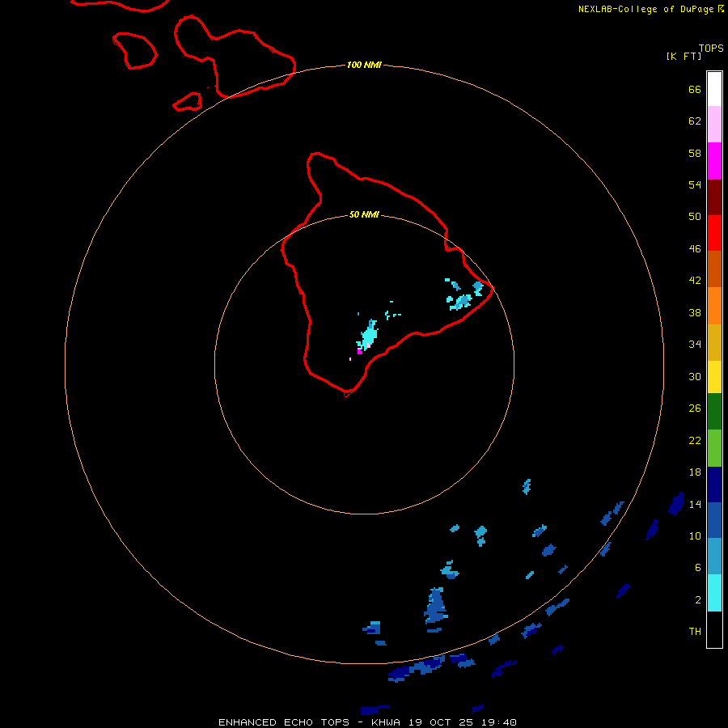Viewport: 728px width, 728px height.
Task: Click the TH legend label
Action: coord(695,631)
